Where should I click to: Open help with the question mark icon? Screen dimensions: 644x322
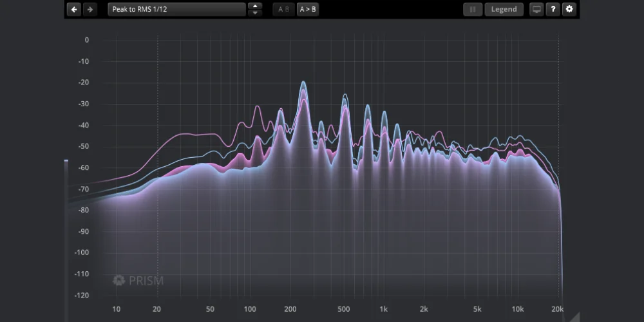coord(553,10)
